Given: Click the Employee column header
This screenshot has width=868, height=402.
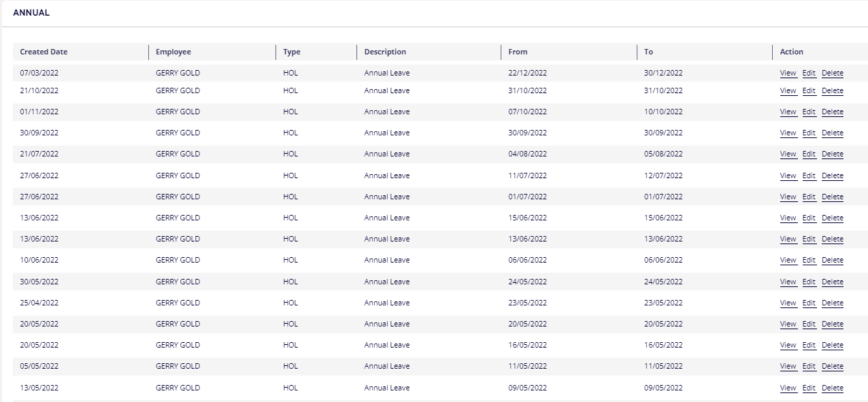Looking at the screenshot, I should [x=173, y=52].
